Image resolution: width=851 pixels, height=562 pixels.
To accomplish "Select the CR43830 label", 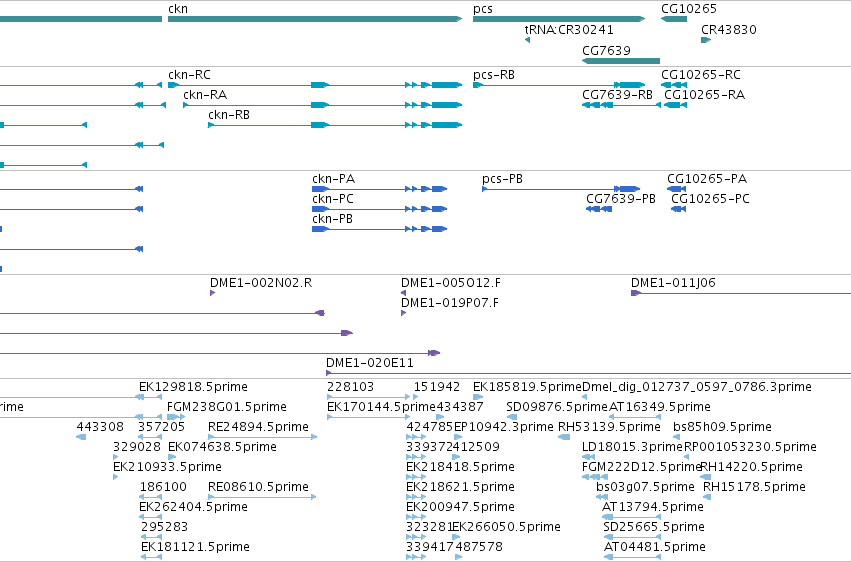I will point(728,30).
